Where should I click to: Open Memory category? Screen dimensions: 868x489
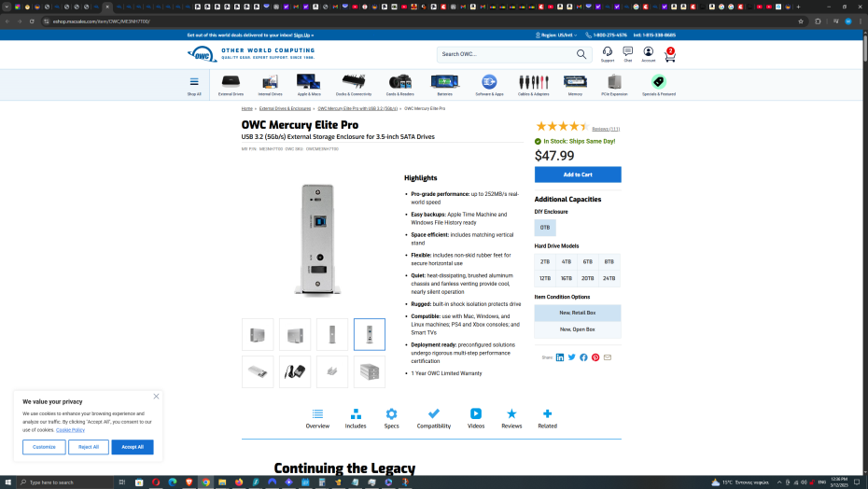coord(575,85)
